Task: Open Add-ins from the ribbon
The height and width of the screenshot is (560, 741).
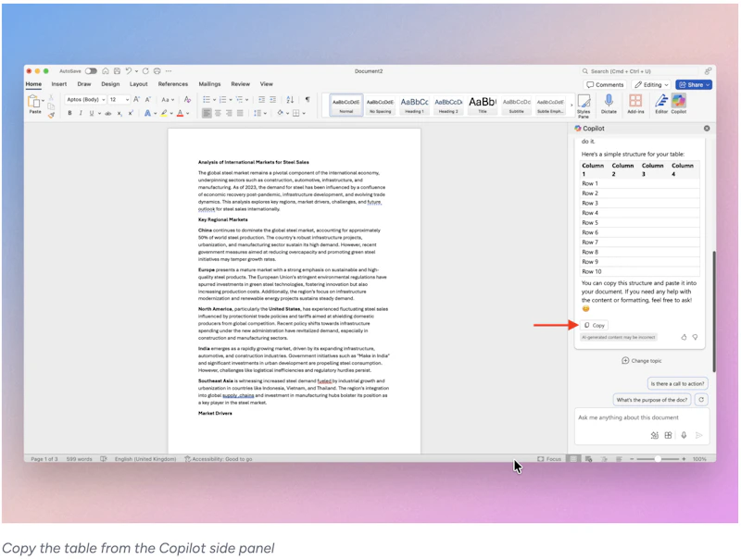Action: click(635, 104)
